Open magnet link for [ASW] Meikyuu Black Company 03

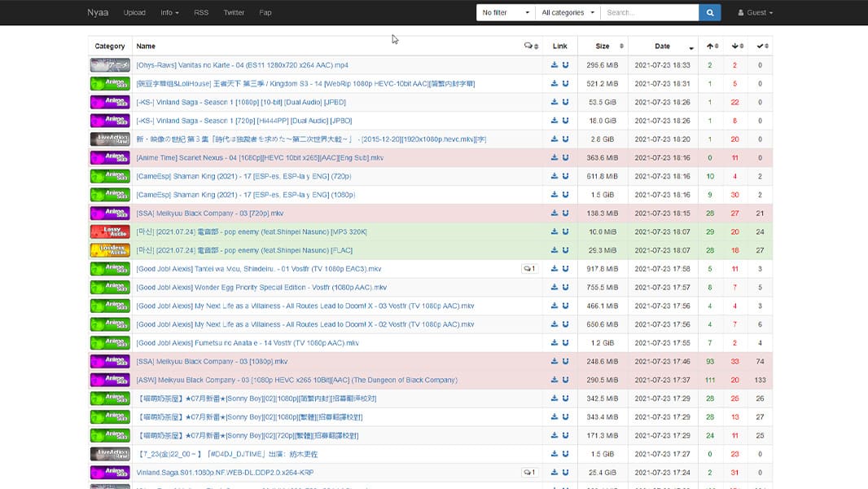(565, 379)
